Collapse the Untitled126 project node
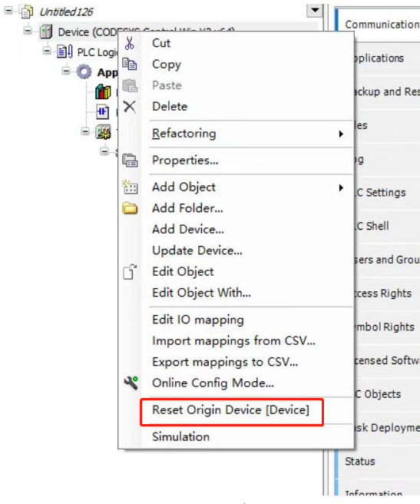This screenshot has height=504, width=420. point(8,11)
